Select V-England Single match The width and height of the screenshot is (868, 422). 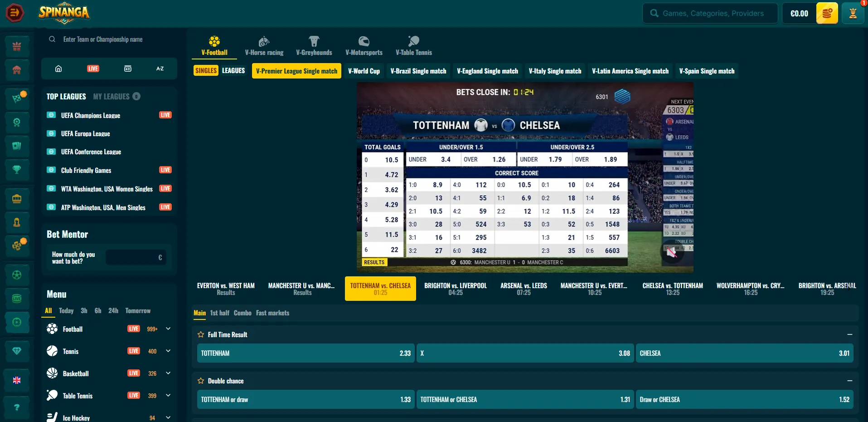(x=487, y=71)
